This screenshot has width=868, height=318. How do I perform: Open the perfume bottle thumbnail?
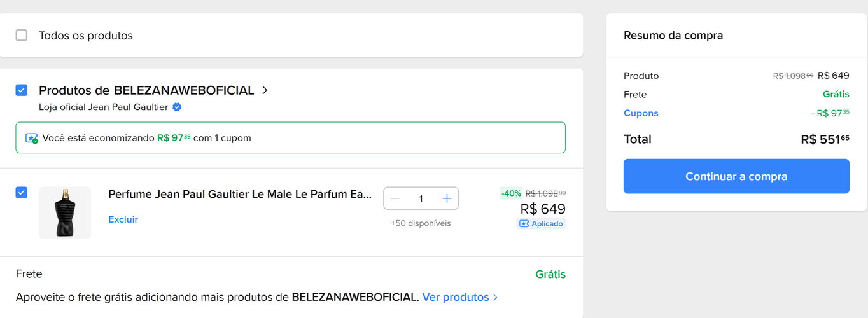(65, 212)
